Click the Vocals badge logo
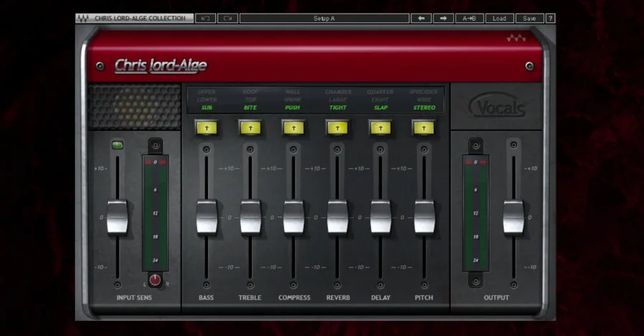 point(497,106)
